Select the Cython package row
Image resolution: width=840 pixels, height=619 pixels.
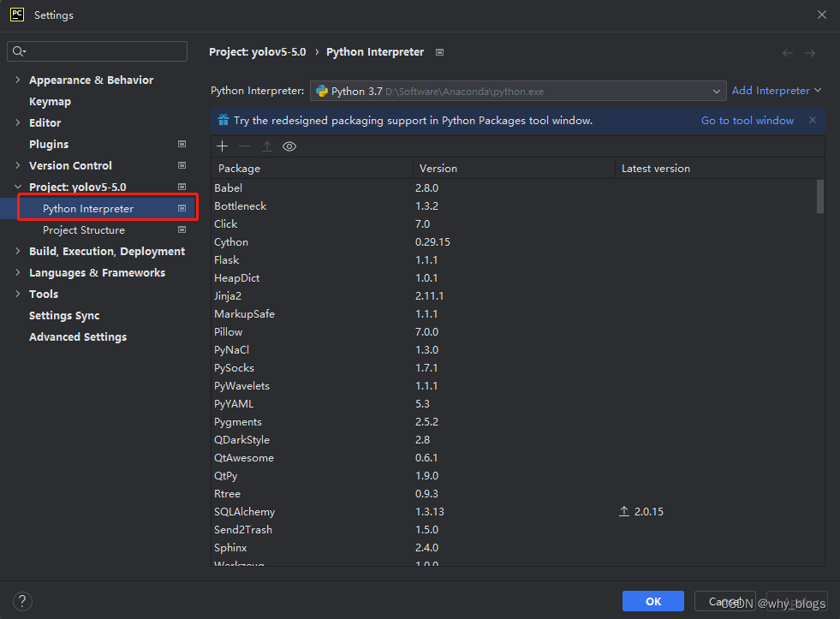click(514, 242)
